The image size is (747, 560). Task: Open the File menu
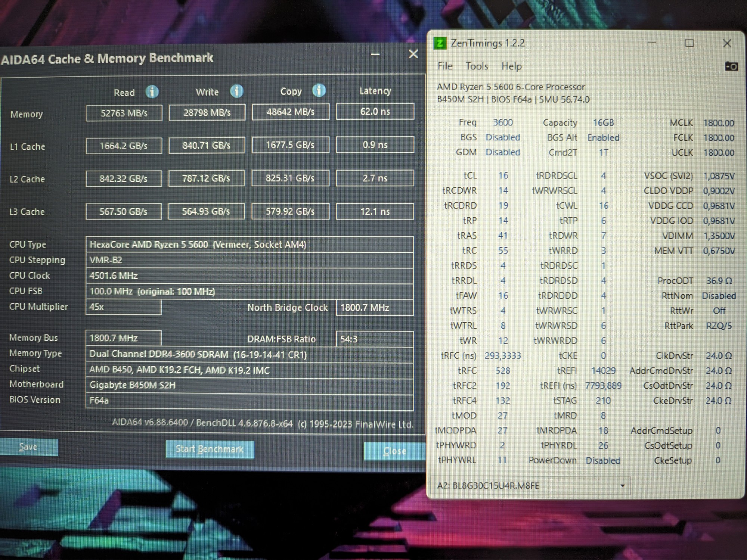pyautogui.click(x=444, y=66)
